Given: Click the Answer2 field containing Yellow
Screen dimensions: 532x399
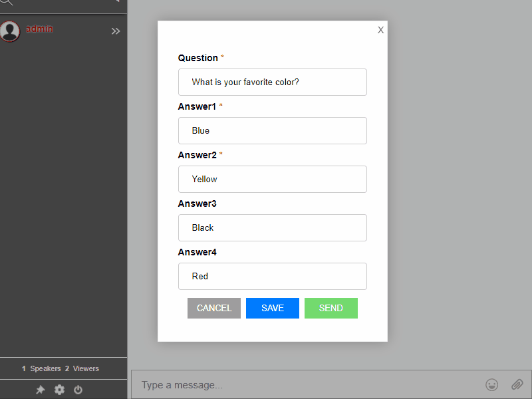Looking at the screenshot, I should click(272, 179).
